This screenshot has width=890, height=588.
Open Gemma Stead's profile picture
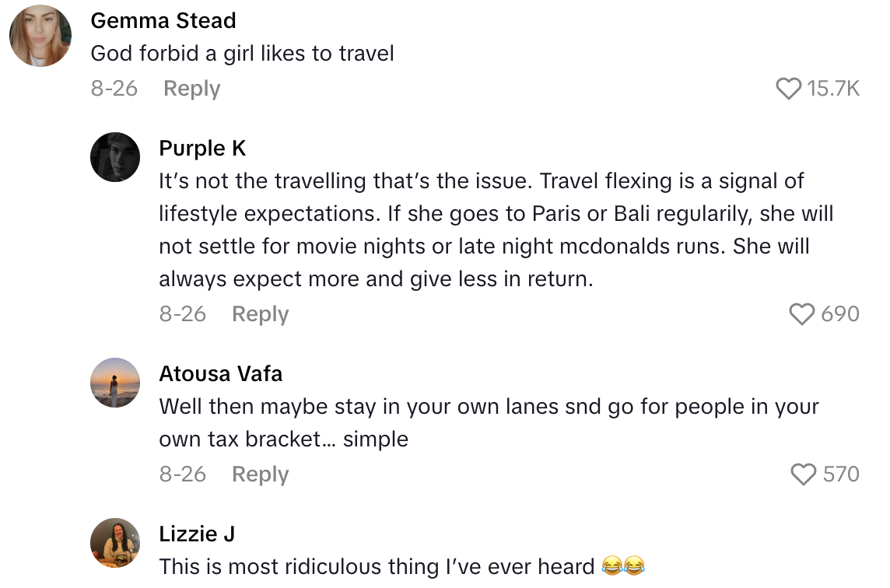coord(40,35)
